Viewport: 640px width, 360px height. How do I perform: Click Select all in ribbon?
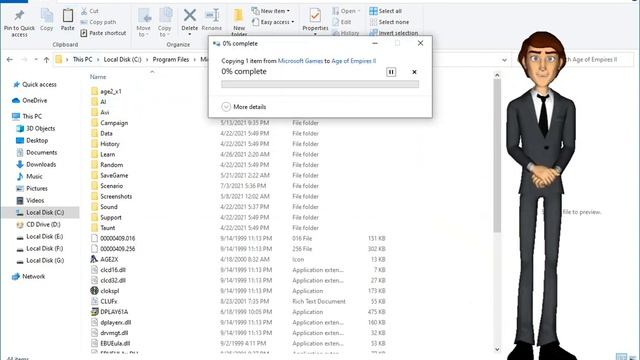(x=386, y=11)
